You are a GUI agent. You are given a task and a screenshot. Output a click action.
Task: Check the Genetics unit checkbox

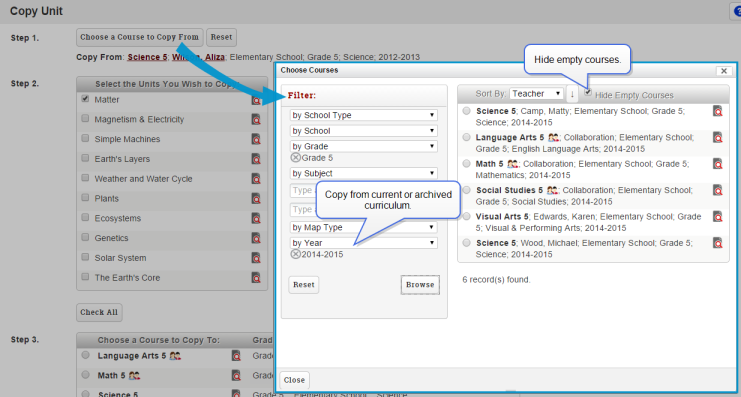pos(85,237)
